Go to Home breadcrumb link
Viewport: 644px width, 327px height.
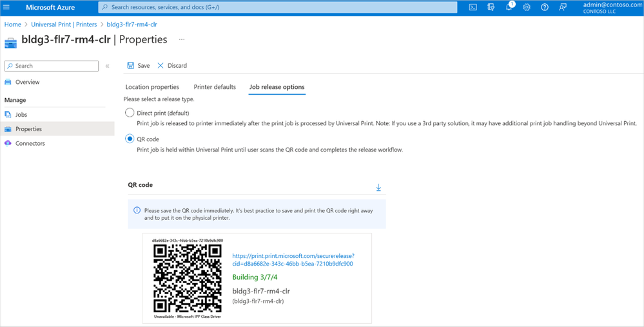tap(13, 25)
